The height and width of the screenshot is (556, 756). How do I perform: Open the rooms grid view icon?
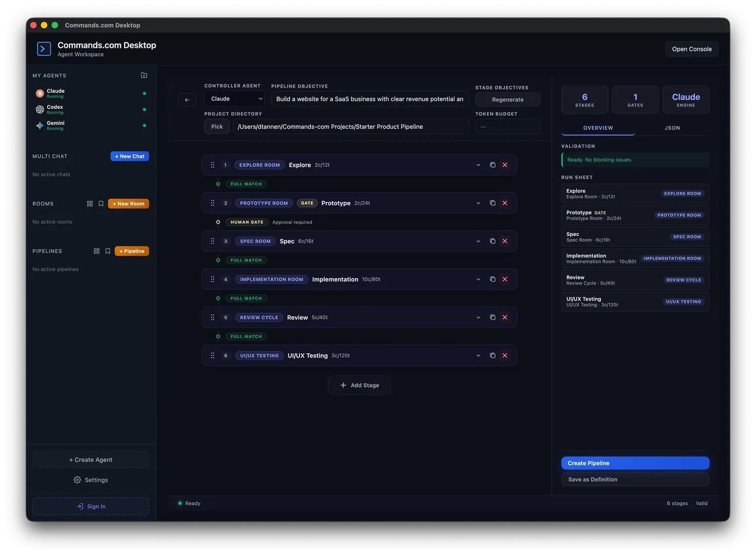pyautogui.click(x=90, y=204)
